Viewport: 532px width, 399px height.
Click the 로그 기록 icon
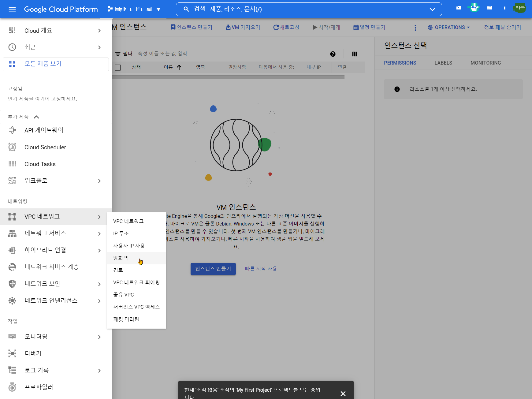coord(12,370)
